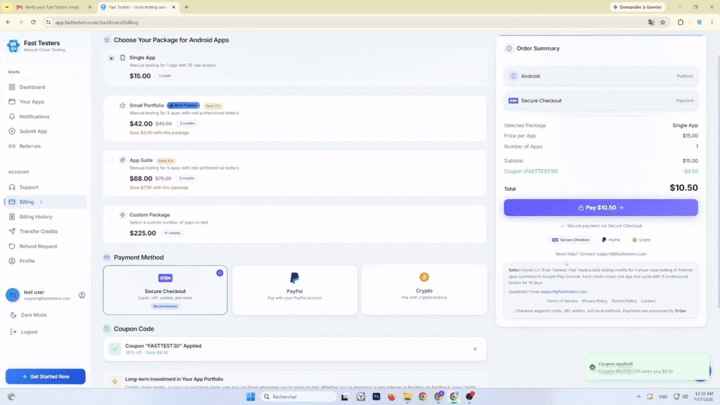Go to Your Apps page
The width and height of the screenshot is (720, 405).
(32, 102)
